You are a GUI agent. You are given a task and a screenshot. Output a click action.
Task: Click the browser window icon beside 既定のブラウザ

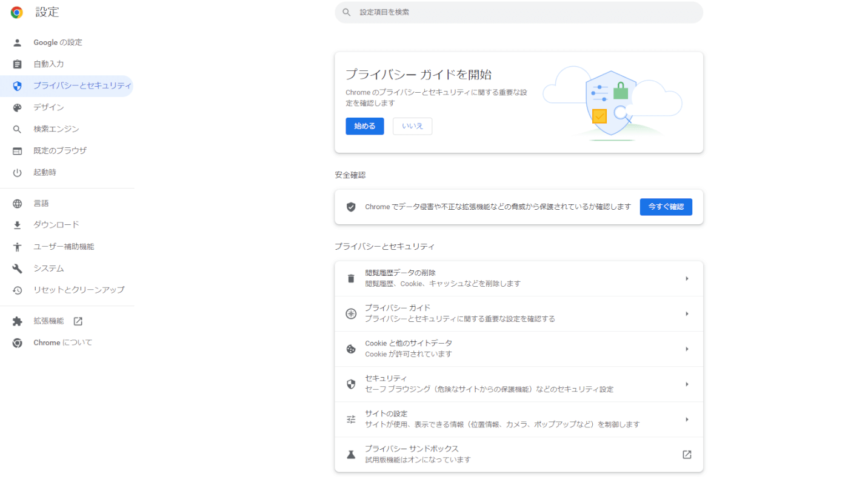(17, 151)
